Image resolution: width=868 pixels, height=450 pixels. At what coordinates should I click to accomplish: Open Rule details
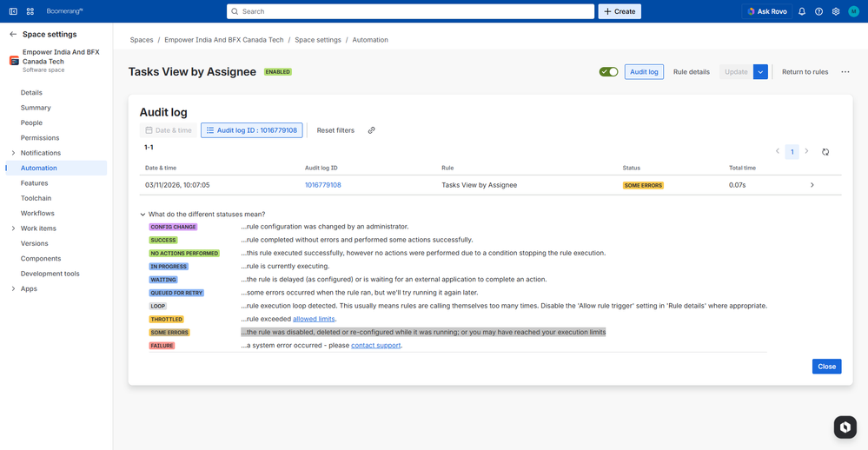click(x=692, y=72)
